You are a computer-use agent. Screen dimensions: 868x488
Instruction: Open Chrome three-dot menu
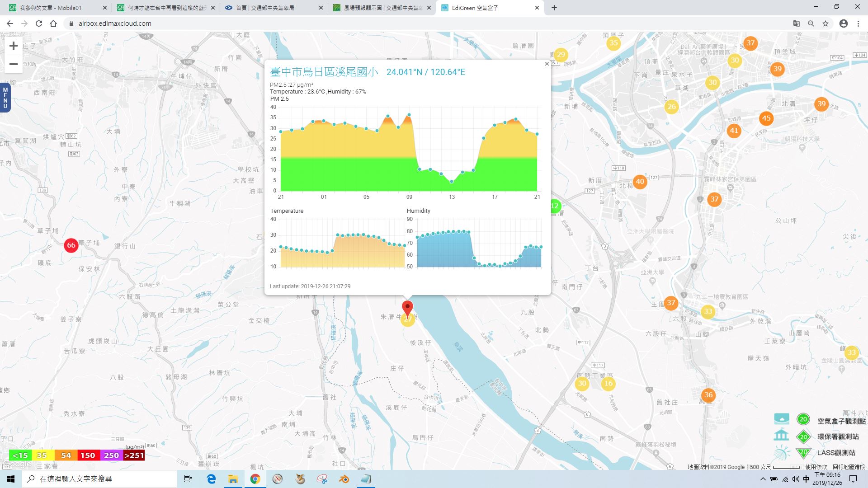(x=858, y=23)
